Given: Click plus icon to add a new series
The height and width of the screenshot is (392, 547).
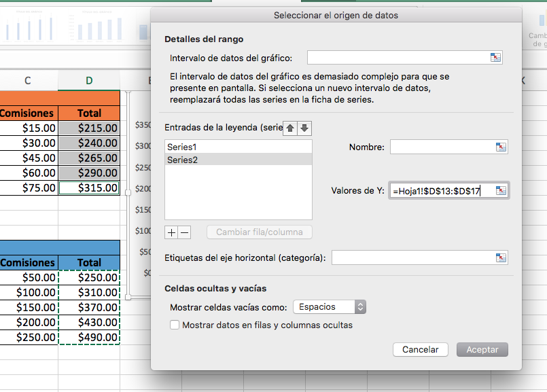Looking at the screenshot, I should 173,232.
